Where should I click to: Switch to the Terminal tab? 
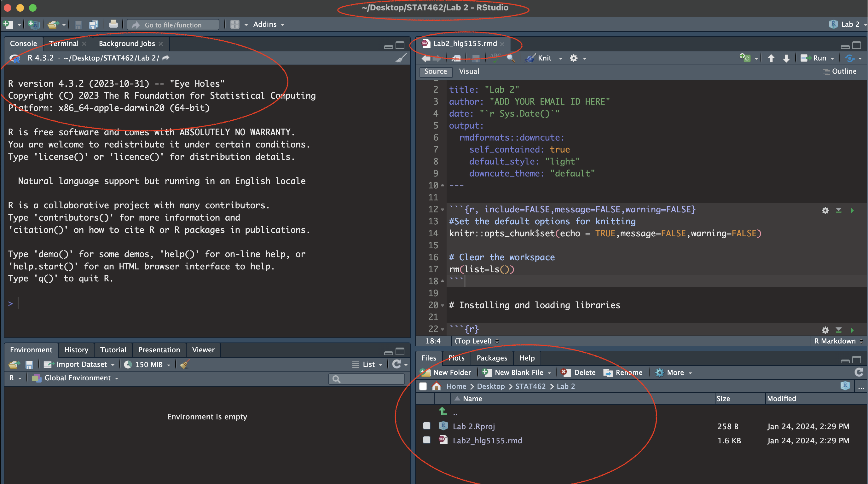pos(64,43)
